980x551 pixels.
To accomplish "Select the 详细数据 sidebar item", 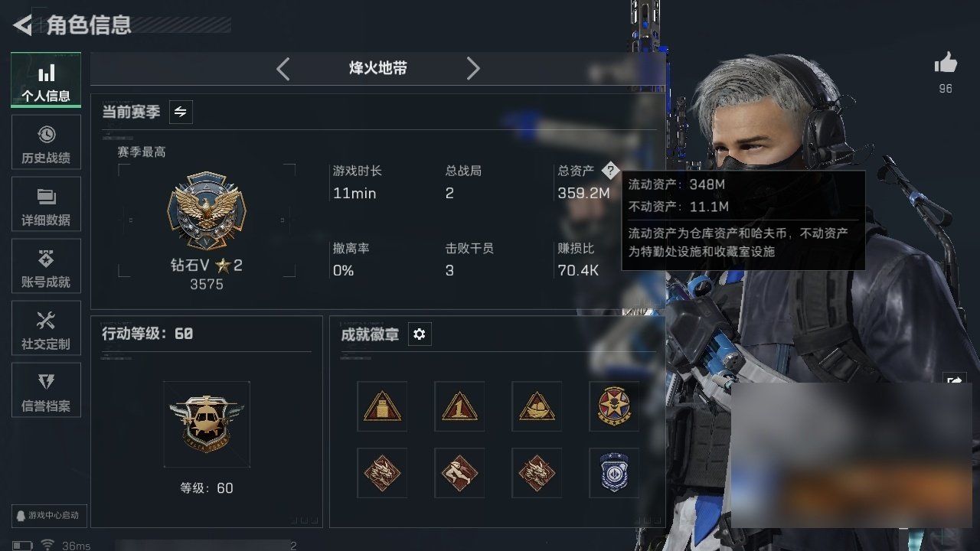I will [x=46, y=204].
